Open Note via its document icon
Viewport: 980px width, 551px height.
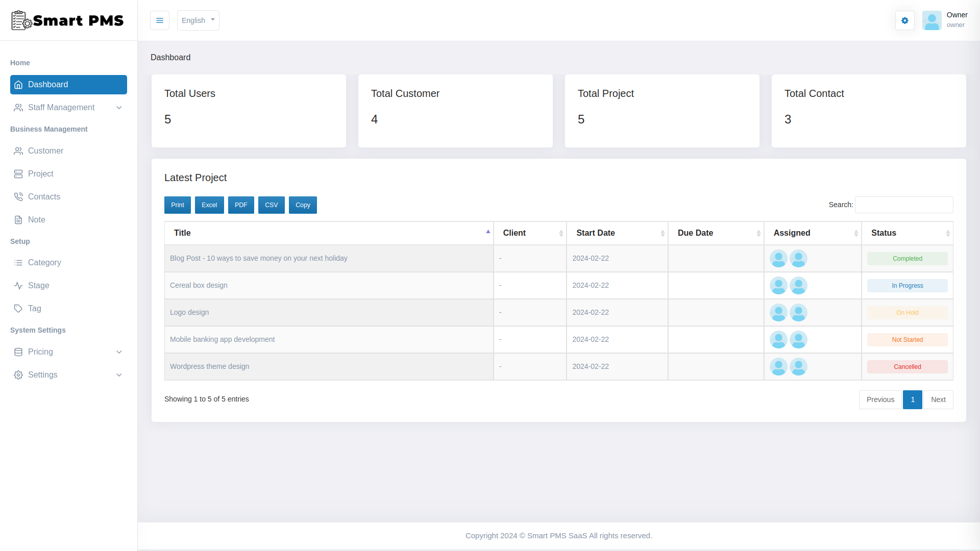pos(18,219)
